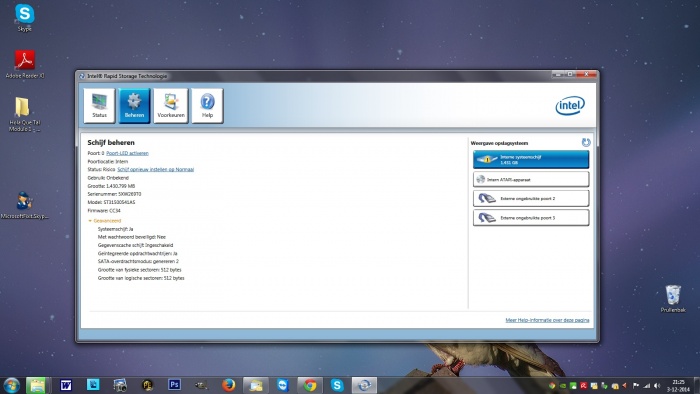This screenshot has width=700, height=394.
Task: Click the Systeemschijf: Ja row
Action: [x=115, y=229]
